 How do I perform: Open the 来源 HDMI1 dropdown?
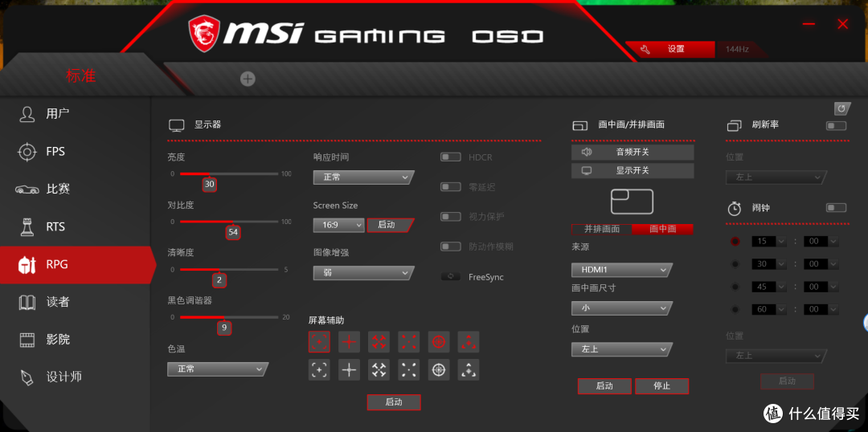click(x=621, y=270)
